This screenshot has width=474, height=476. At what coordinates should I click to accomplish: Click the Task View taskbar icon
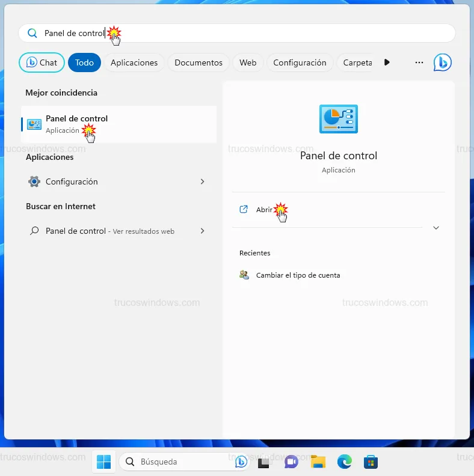pos(264,462)
